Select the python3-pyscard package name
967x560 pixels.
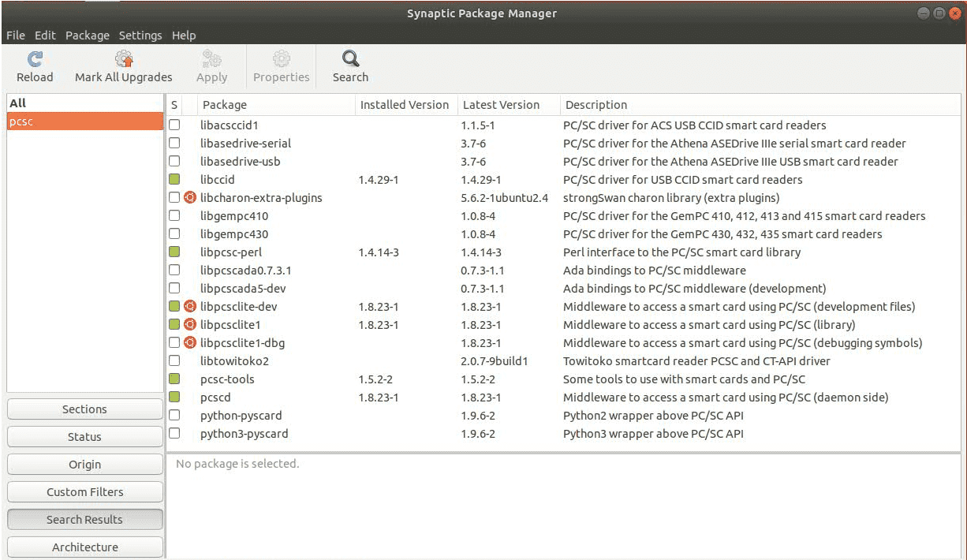[x=245, y=434]
